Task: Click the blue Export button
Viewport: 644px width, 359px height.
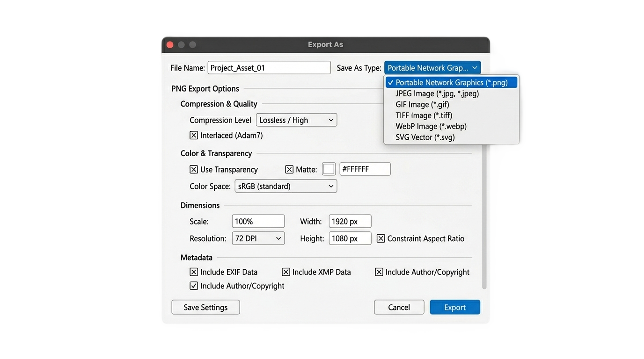Action: [x=455, y=307]
